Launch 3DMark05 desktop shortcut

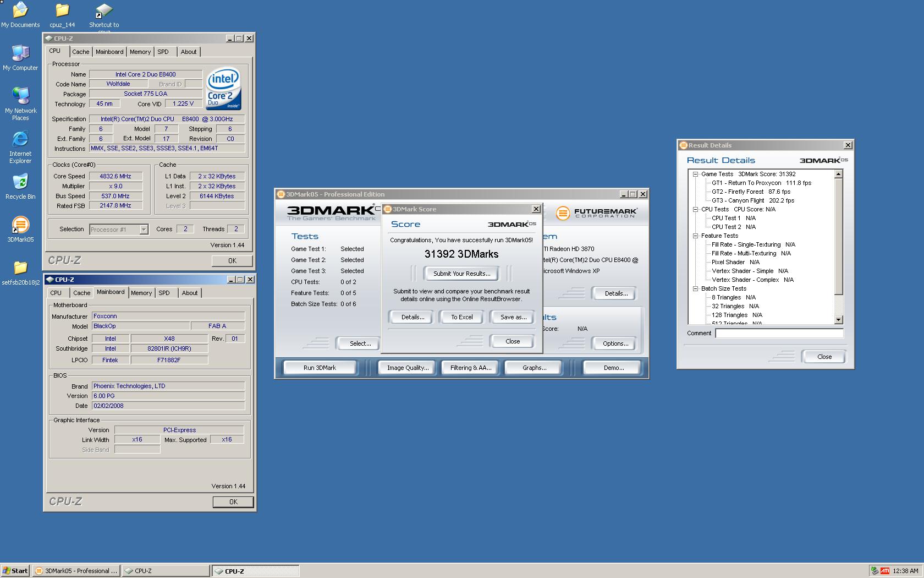point(20,230)
